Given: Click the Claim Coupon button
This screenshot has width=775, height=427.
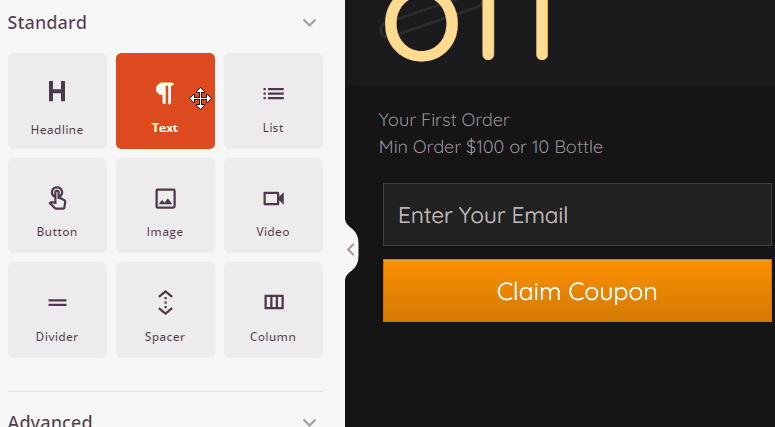Looking at the screenshot, I should tap(577, 292).
